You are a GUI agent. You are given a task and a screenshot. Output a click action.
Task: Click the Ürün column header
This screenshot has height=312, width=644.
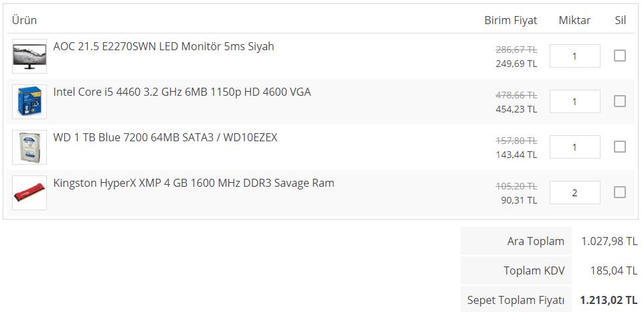coord(25,20)
